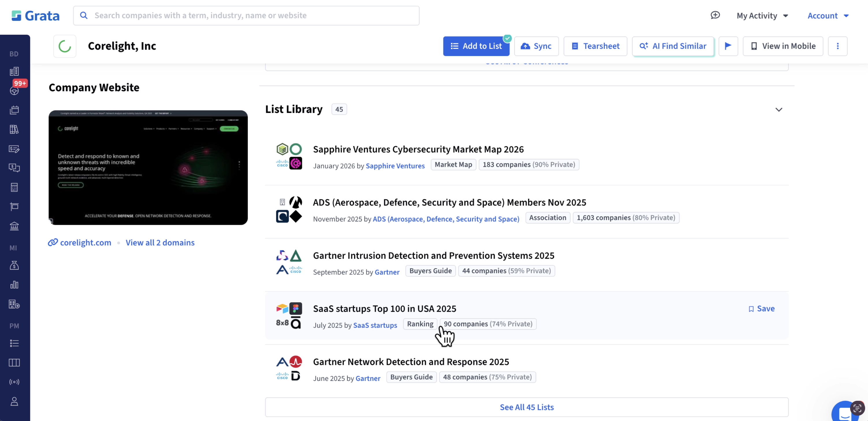Open the corelight.com website link
This screenshot has height=421, width=868.
[85, 242]
